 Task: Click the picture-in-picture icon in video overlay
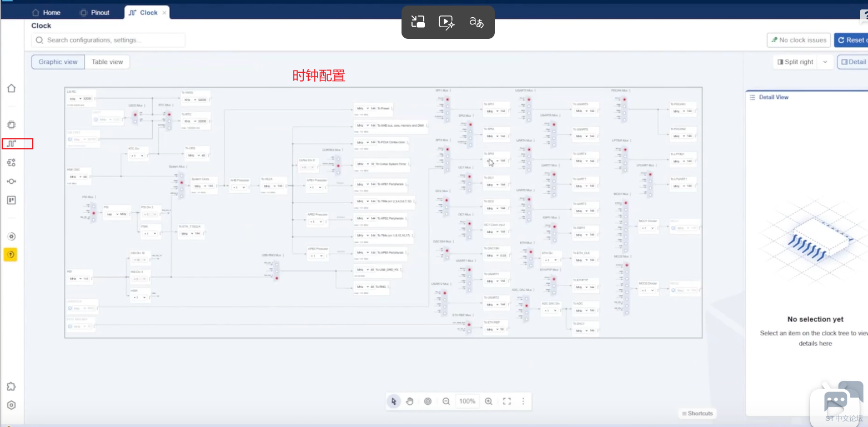(x=418, y=22)
